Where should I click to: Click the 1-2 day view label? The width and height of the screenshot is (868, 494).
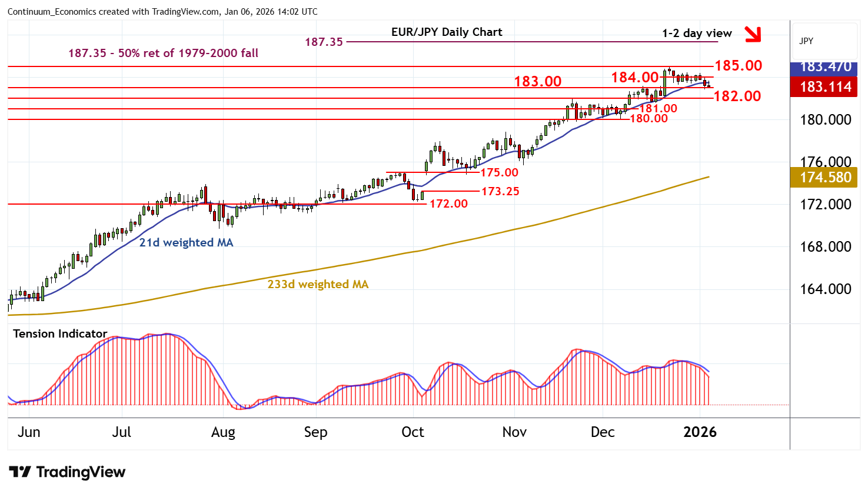click(697, 34)
